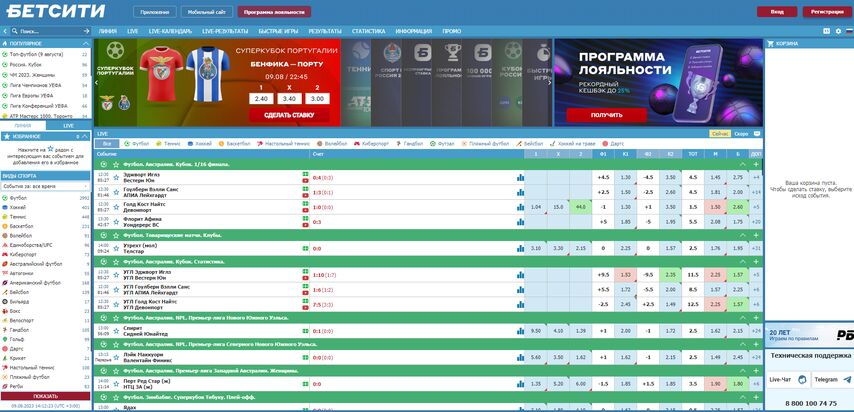Open green match-center icon for Гоулберн Вэлли Санс

tap(306, 189)
